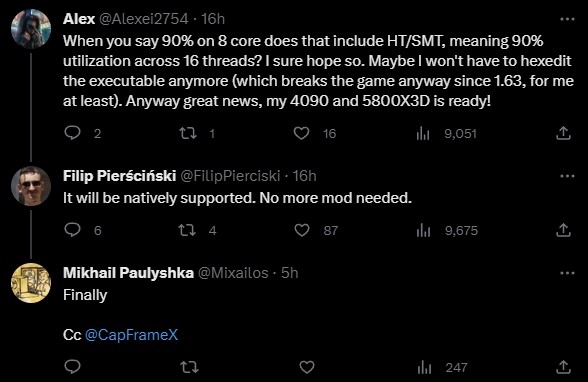588x382 pixels.
Task: Reply to Mikhail Paulyshka's tweet
Action: 72,367
